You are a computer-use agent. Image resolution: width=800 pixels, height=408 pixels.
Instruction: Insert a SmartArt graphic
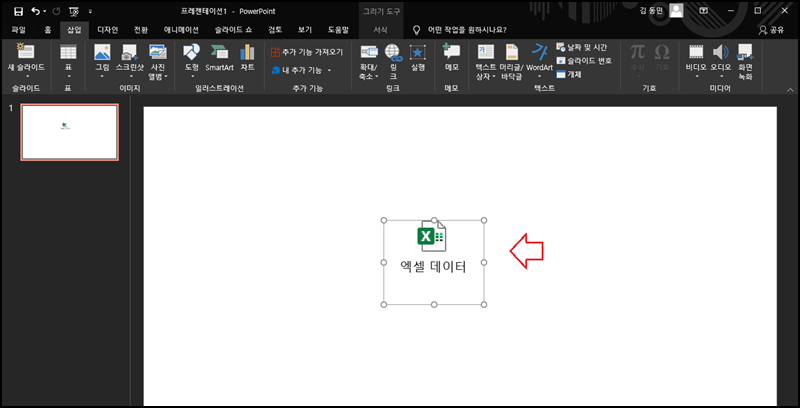coord(219,58)
